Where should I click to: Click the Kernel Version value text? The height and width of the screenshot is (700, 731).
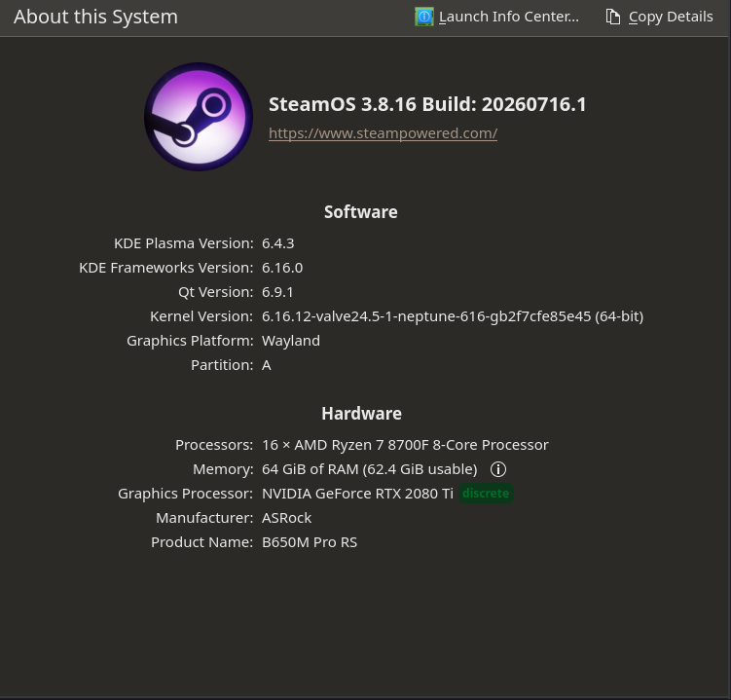click(453, 316)
